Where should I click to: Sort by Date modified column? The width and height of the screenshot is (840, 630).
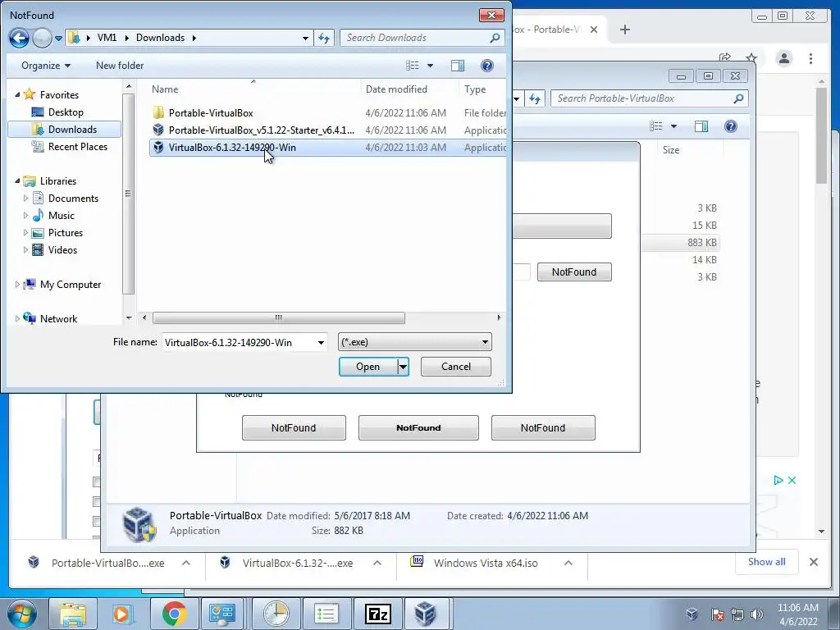coord(396,89)
